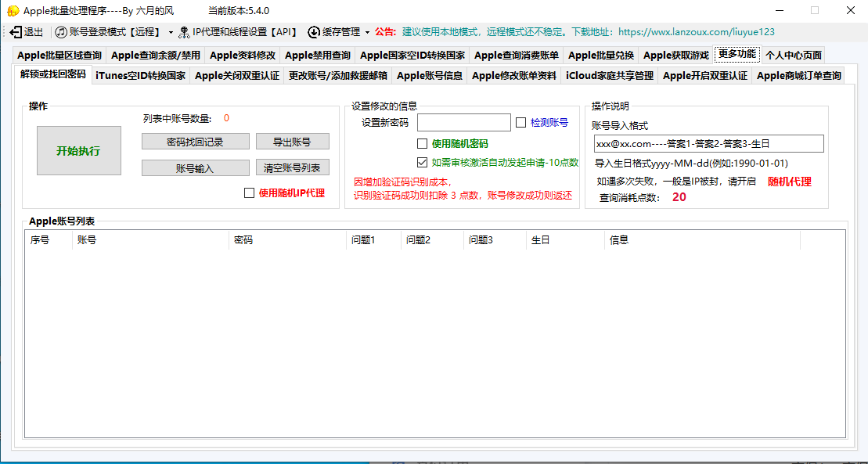Enable 使用随机密码 option
The height and width of the screenshot is (464, 868).
[x=421, y=143]
